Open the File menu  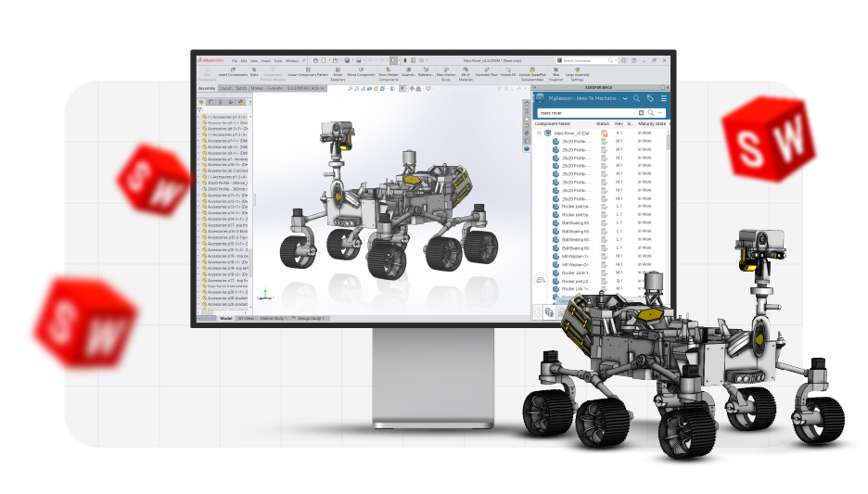pos(235,61)
